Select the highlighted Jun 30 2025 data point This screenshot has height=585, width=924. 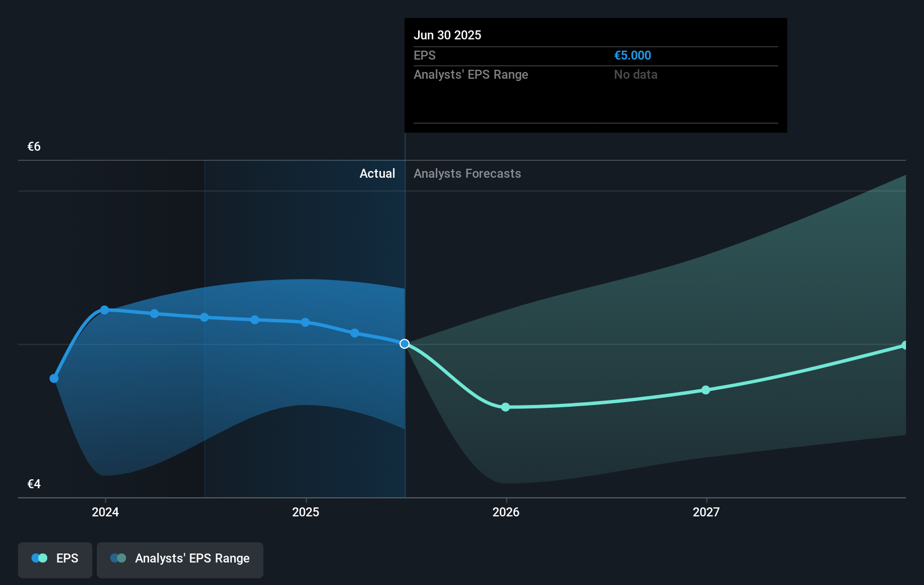pyautogui.click(x=404, y=344)
